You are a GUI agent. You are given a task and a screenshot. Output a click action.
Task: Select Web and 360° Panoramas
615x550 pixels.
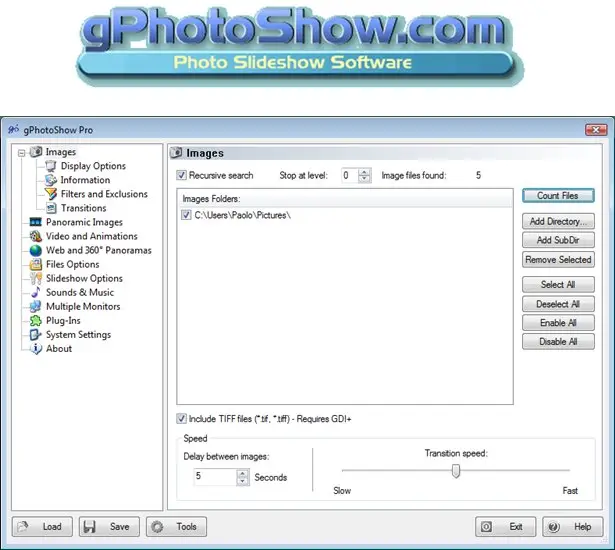point(98,250)
